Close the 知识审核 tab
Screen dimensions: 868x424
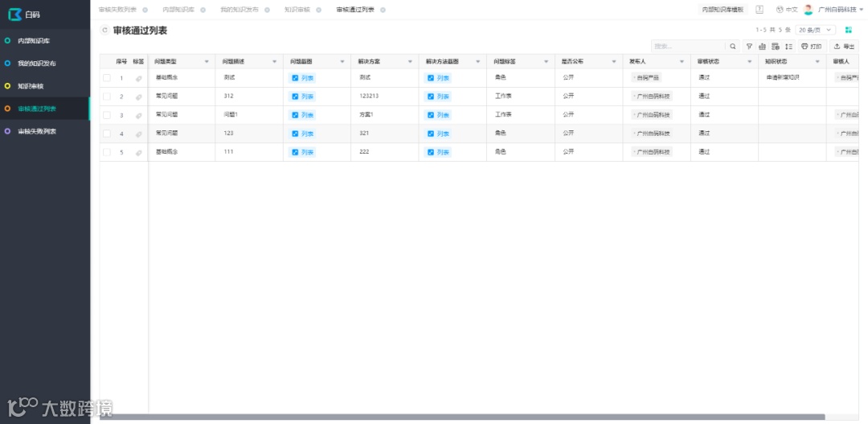coord(319,10)
